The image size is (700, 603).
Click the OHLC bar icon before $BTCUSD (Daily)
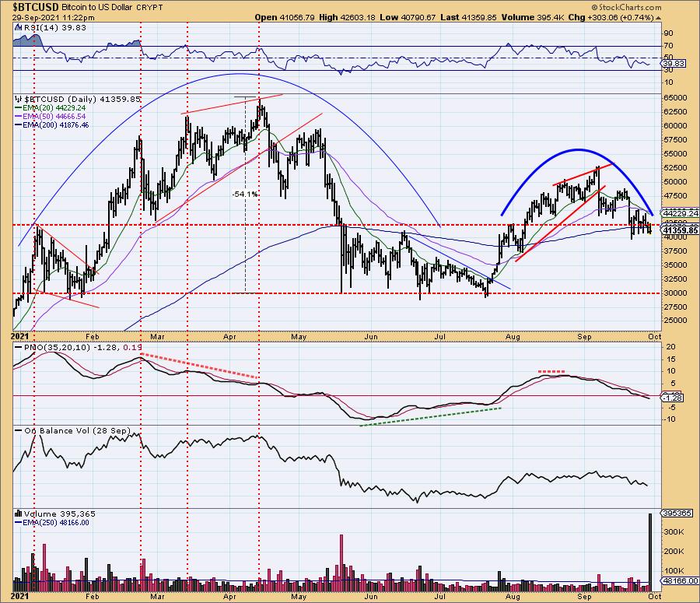coord(19,99)
